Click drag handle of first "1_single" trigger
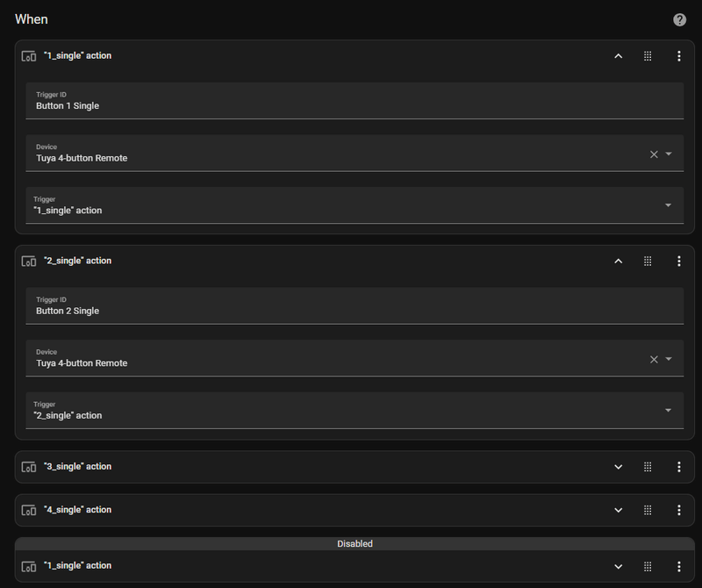Image resolution: width=702 pixels, height=588 pixels. point(648,56)
